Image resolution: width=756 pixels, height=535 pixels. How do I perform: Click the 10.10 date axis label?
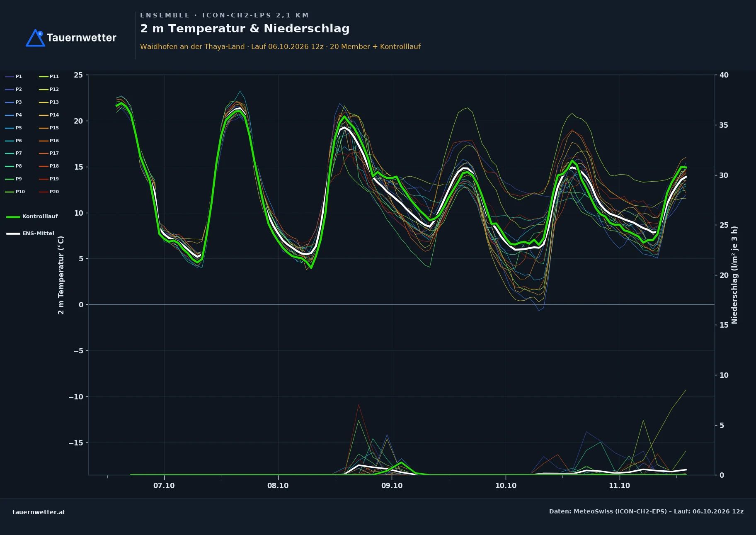click(506, 486)
